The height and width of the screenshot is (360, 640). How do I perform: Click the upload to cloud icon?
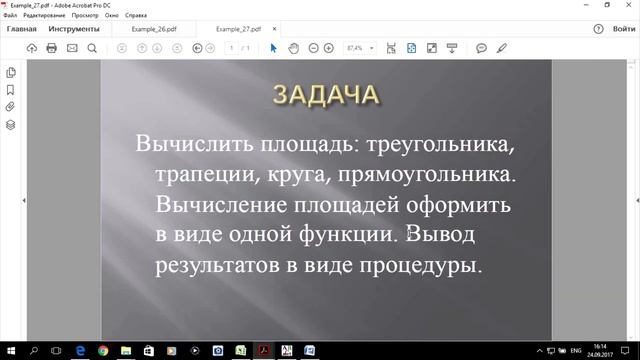tap(31, 48)
